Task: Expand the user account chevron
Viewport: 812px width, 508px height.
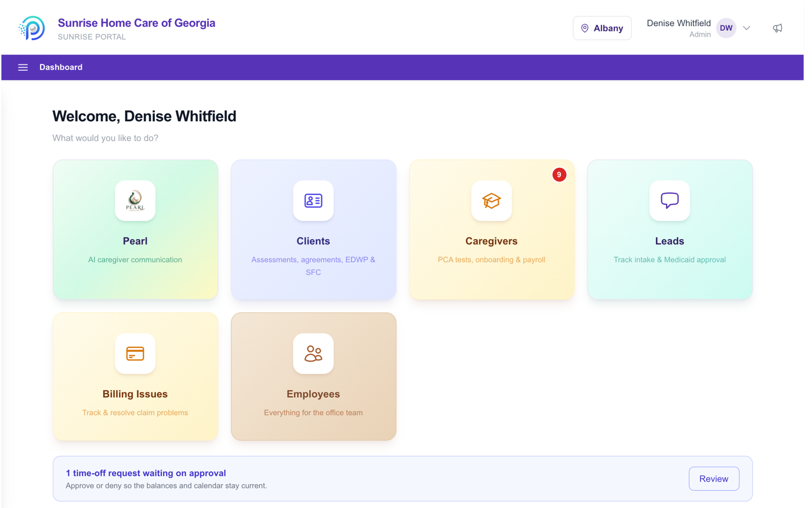Action: (746, 28)
